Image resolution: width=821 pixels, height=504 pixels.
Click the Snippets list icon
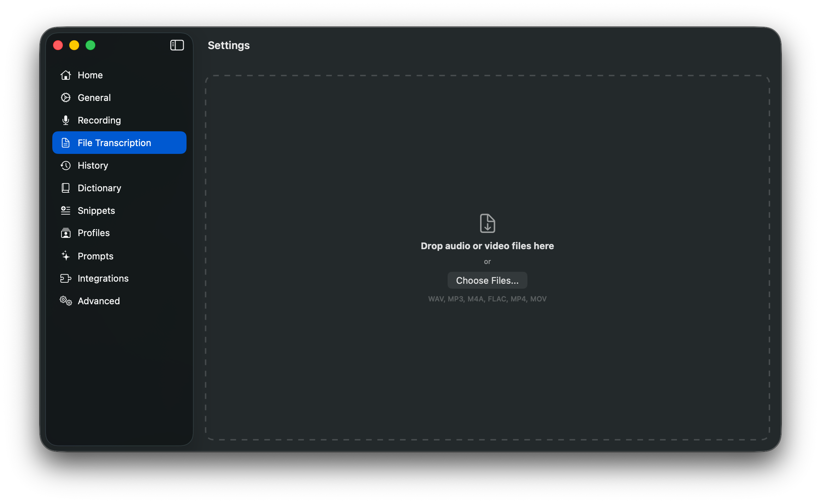pyautogui.click(x=66, y=211)
